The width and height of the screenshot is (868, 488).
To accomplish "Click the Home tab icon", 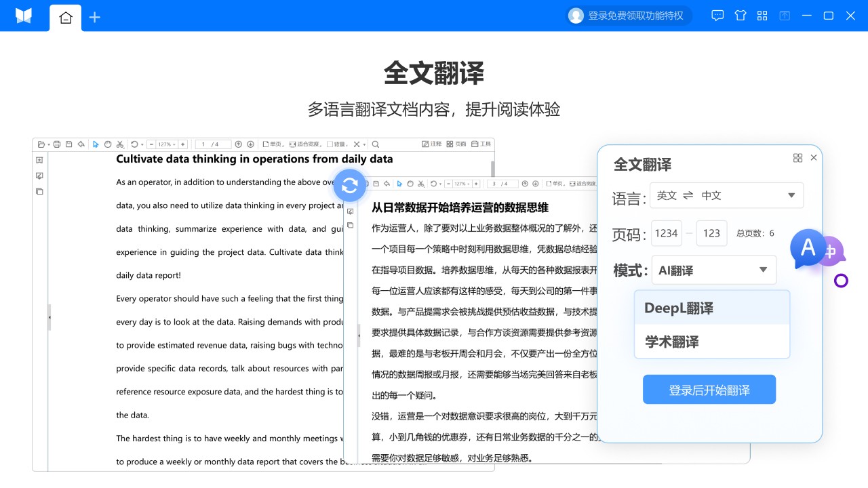I will pyautogui.click(x=66, y=18).
